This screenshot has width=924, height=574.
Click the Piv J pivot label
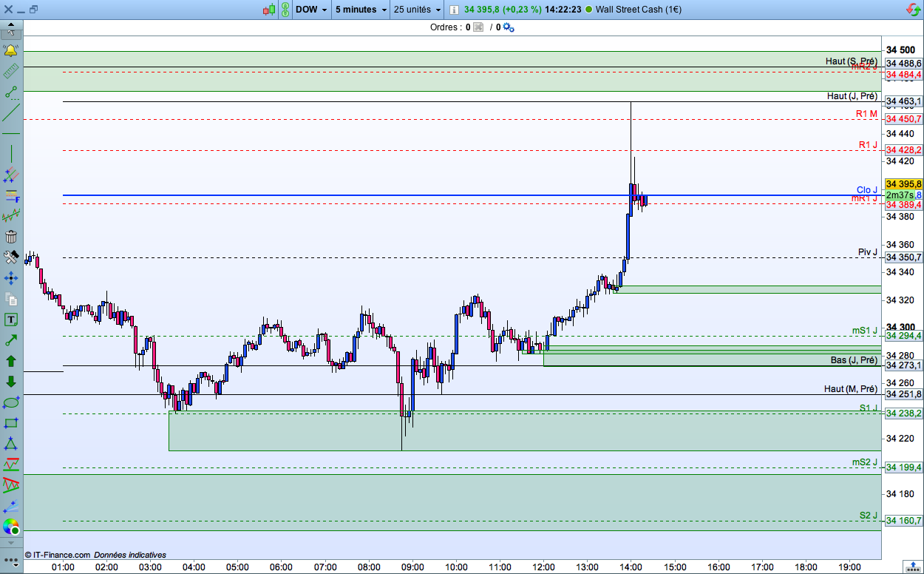click(x=868, y=252)
